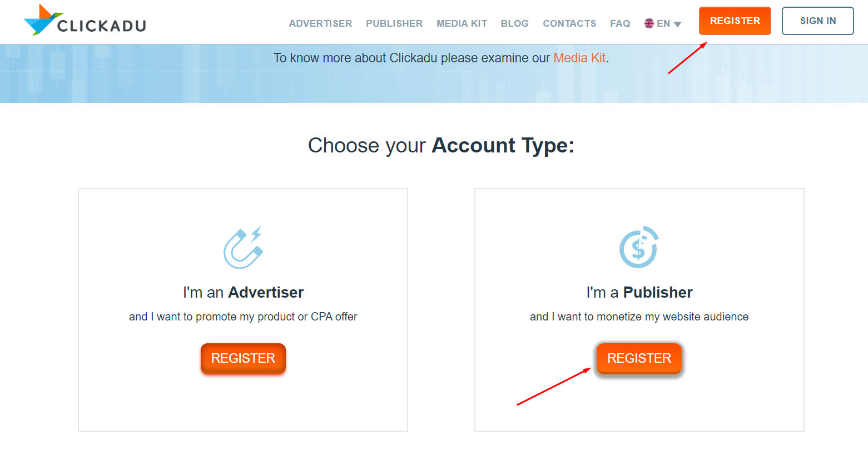
Task: Register as an Advertiser
Action: pos(243,358)
